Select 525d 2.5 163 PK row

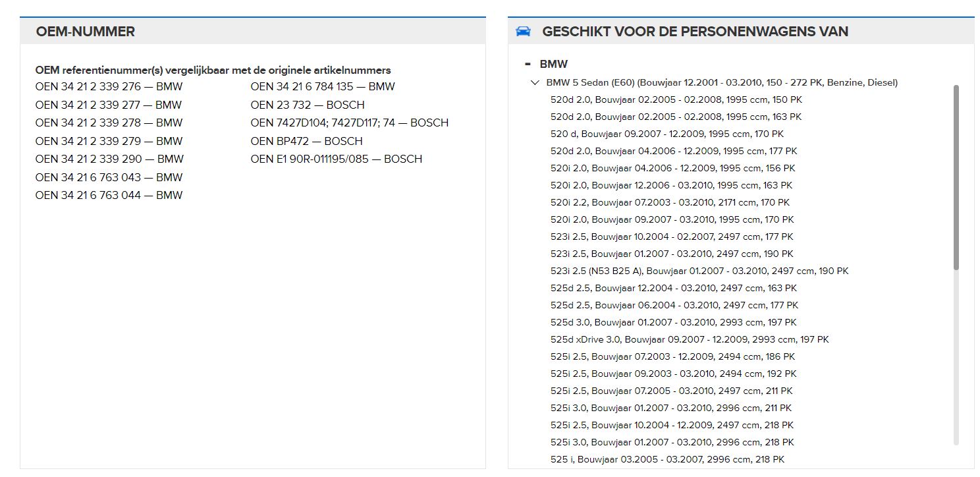(x=674, y=288)
